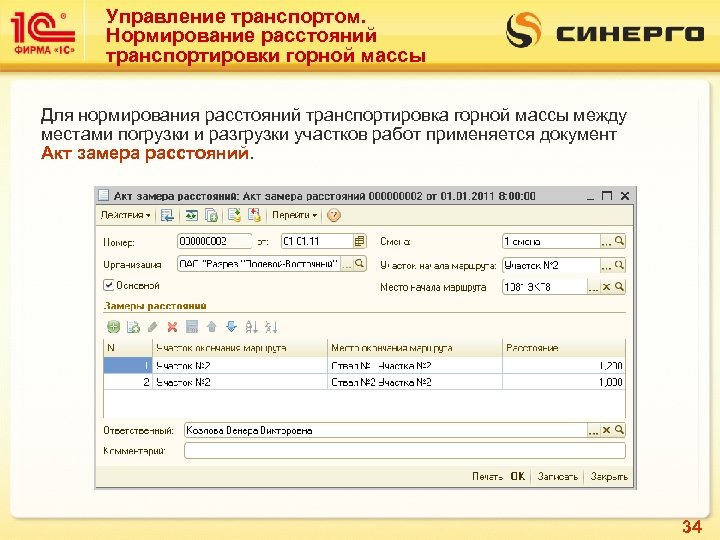
Task: Click the Комментарий input field
Action: tap(405, 450)
